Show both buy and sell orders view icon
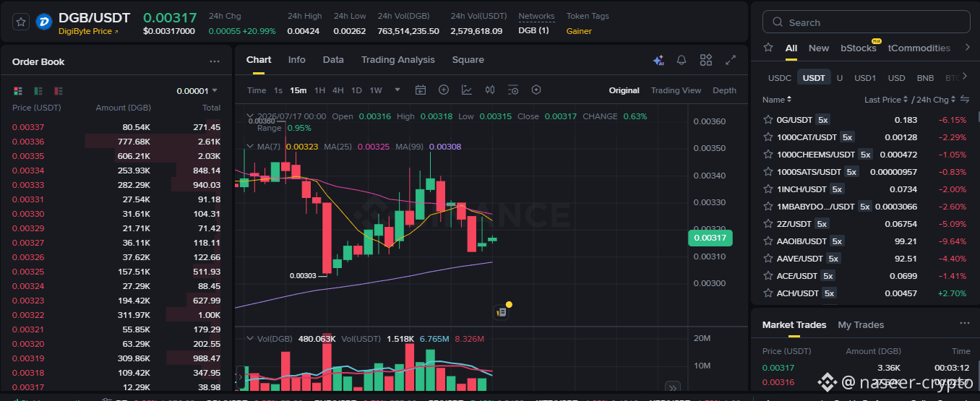 [x=18, y=91]
